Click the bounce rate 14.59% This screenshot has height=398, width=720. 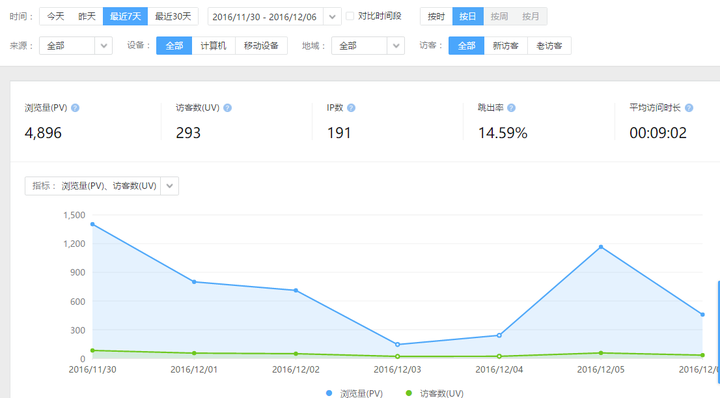503,133
